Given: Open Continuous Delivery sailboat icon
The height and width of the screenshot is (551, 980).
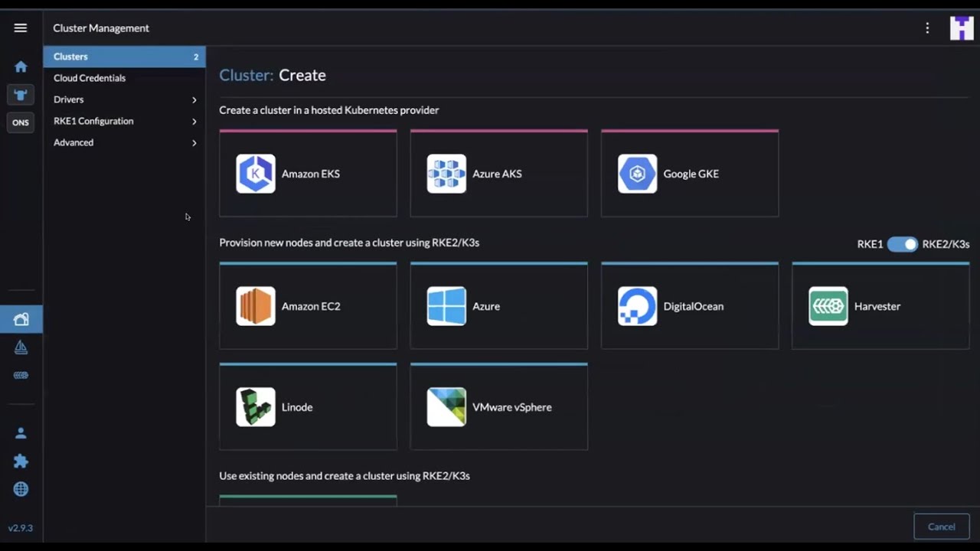Looking at the screenshot, I should tap(21, 347).
